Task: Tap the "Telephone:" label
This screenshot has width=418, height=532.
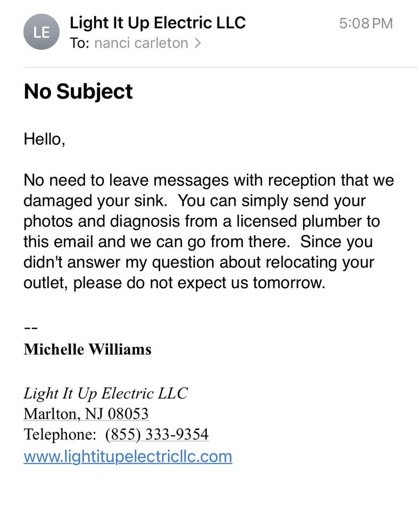Action: point(60,435)
